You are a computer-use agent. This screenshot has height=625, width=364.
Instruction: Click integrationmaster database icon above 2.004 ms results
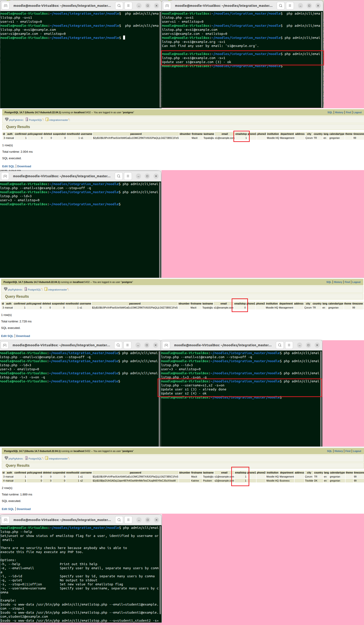click(47, 119)
